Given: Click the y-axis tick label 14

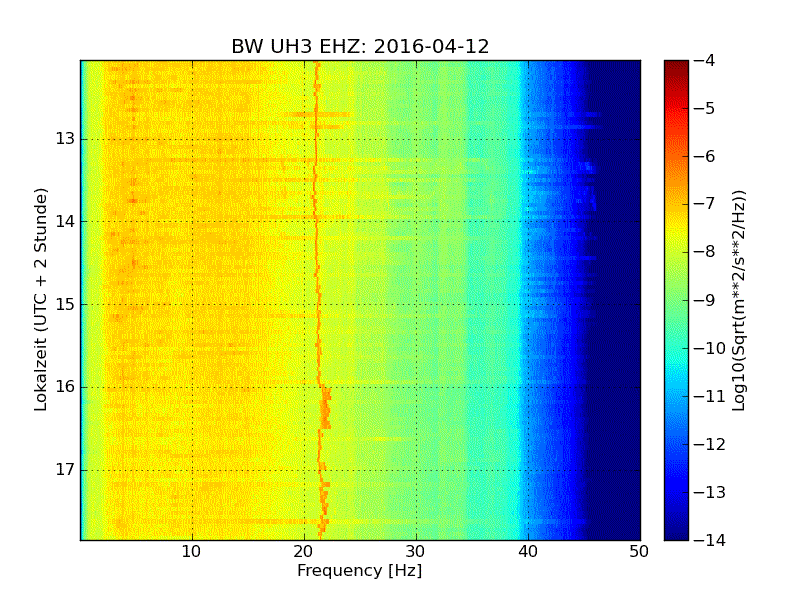Looking at the screenshot, I should 65,221.
